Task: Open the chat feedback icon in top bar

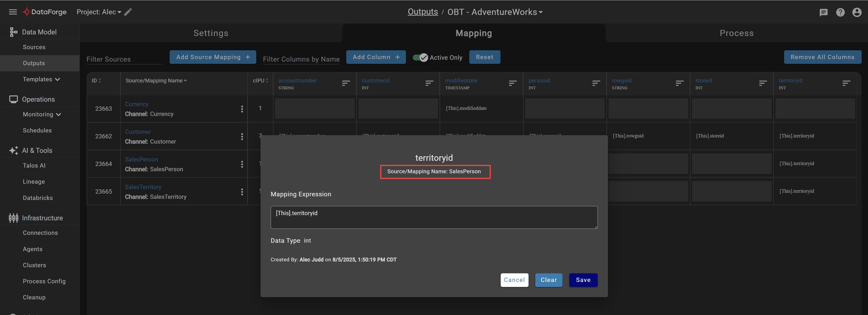Action: click(x=823, y=12)
